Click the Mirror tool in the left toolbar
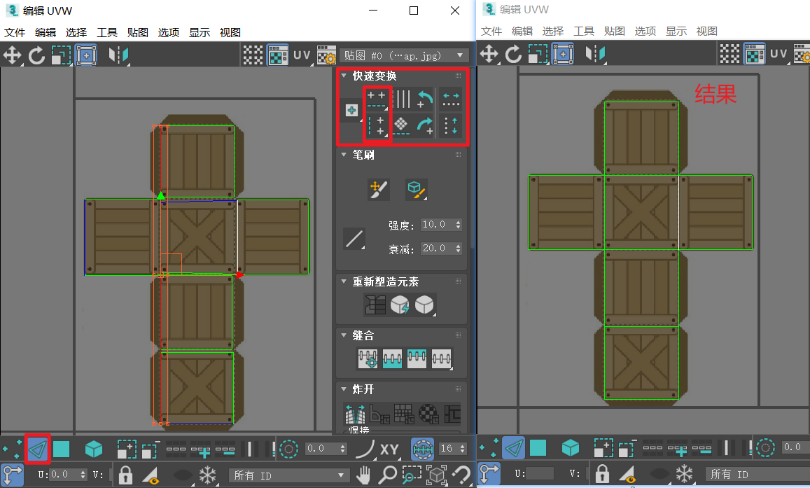 [119, 55]
